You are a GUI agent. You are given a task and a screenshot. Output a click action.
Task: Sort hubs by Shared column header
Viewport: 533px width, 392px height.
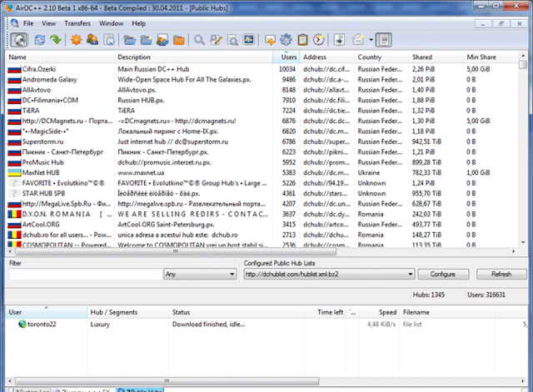pos(436,57)
